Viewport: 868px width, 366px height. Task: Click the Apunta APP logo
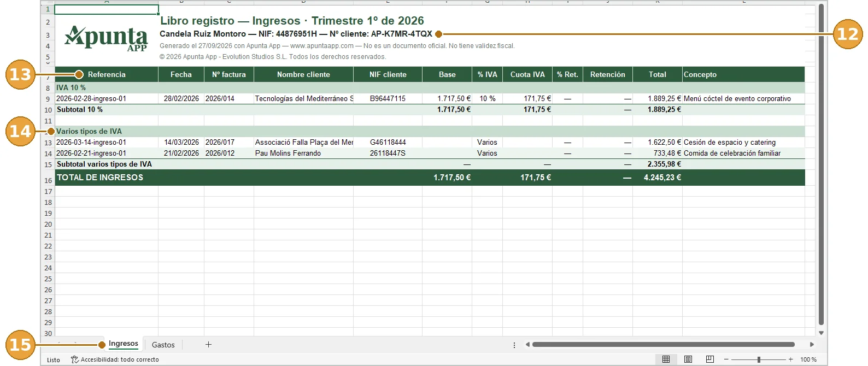coord(106,39)
